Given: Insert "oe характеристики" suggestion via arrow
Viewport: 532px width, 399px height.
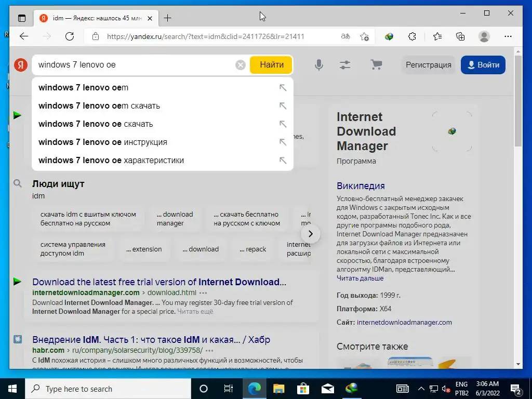Looking at the screenshot, I should point(283,161).
